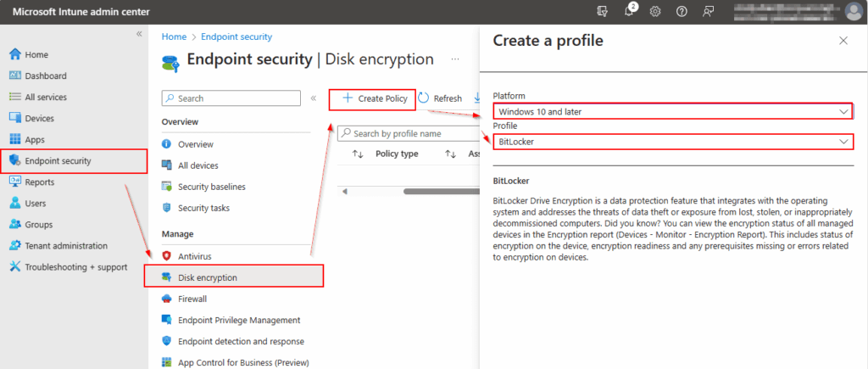Collapse the Endpoint security submenu pane
868x369 pixels.
tap(314, 98)
